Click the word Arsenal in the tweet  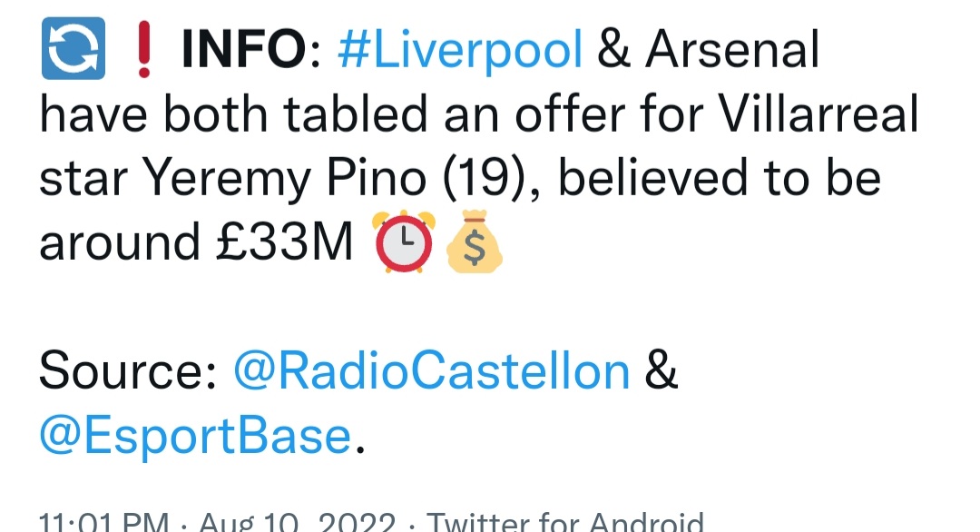(732, 51)
